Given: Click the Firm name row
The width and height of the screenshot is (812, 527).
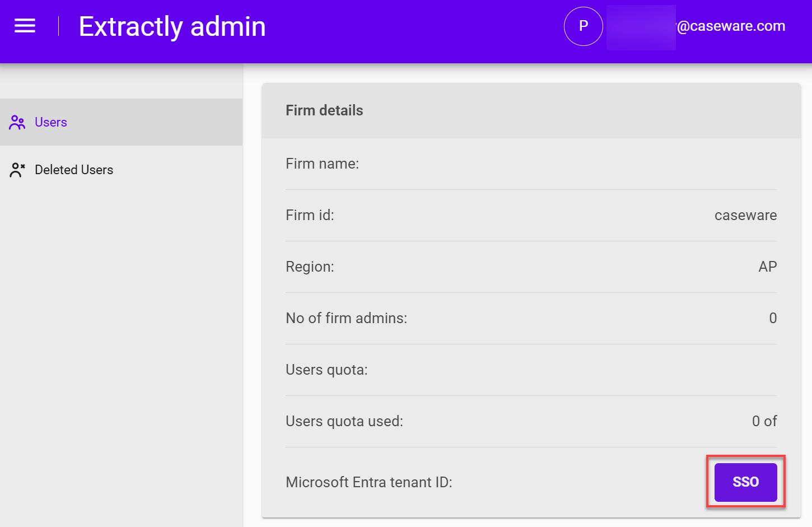Looking at the screenshot, I should [x=323, y=163].
